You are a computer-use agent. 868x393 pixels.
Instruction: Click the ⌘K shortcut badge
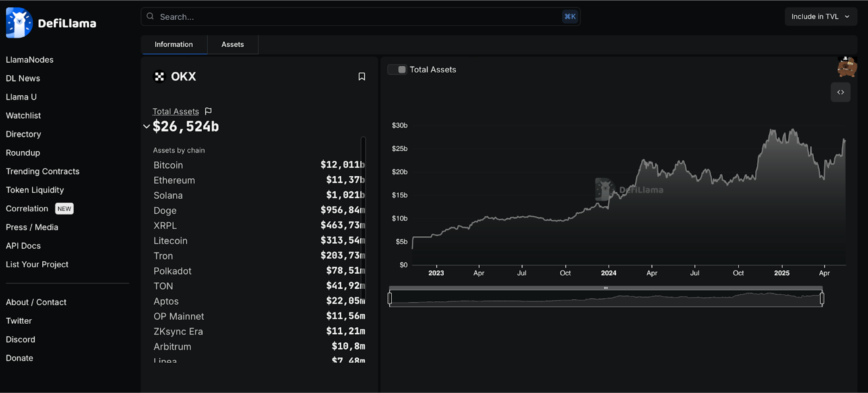point(570,16)
